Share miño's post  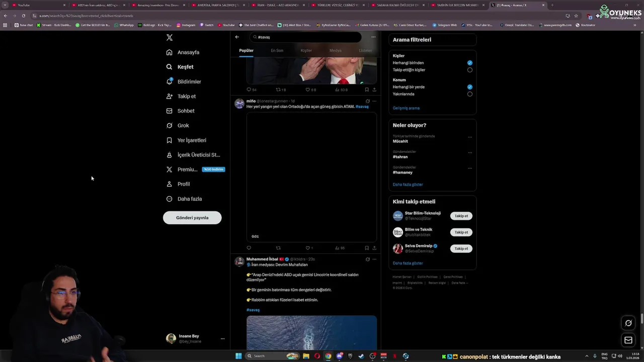(x=374, y=248)
